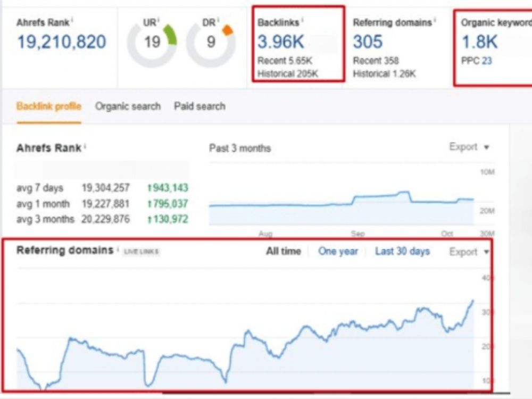Click info icon beside Referring domains chart heading
The height and width of the screenshot is (399, 532).
(x=118, y=249)
